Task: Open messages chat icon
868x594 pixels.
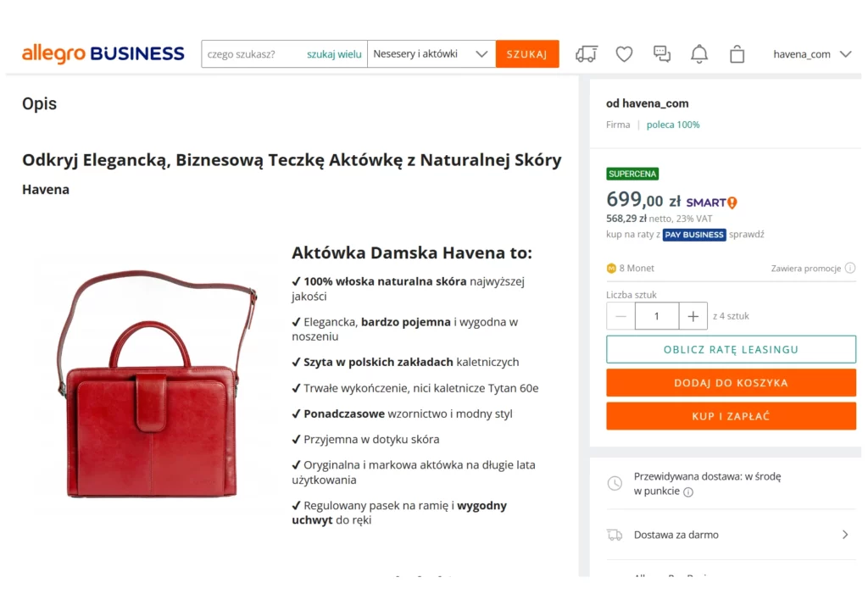Action: point(662,54)
